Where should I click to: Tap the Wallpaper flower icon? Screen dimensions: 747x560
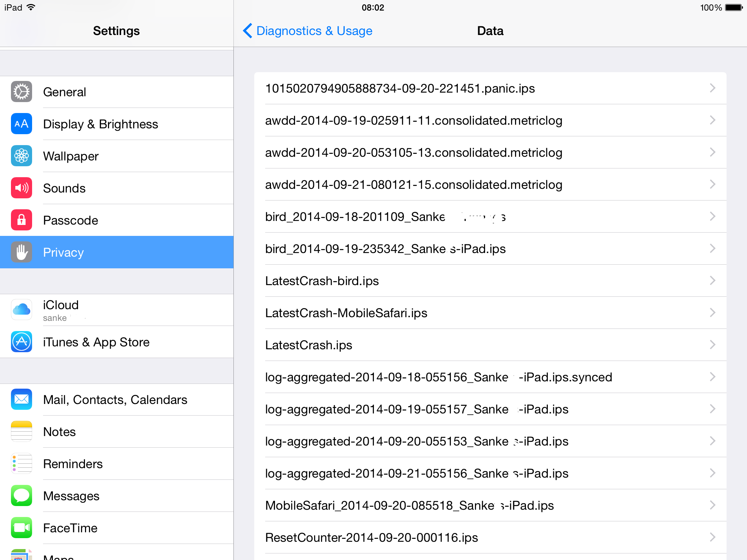[22, 156]
